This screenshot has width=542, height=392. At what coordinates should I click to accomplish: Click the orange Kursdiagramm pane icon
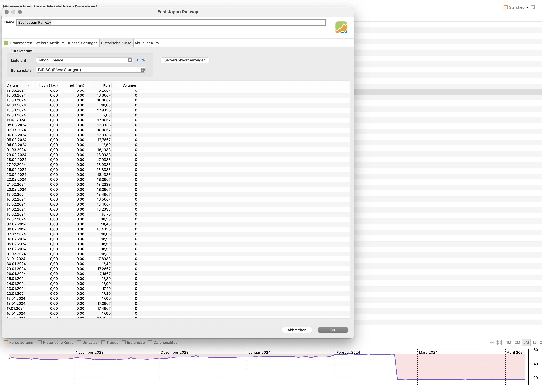click(x=6, y=342)
